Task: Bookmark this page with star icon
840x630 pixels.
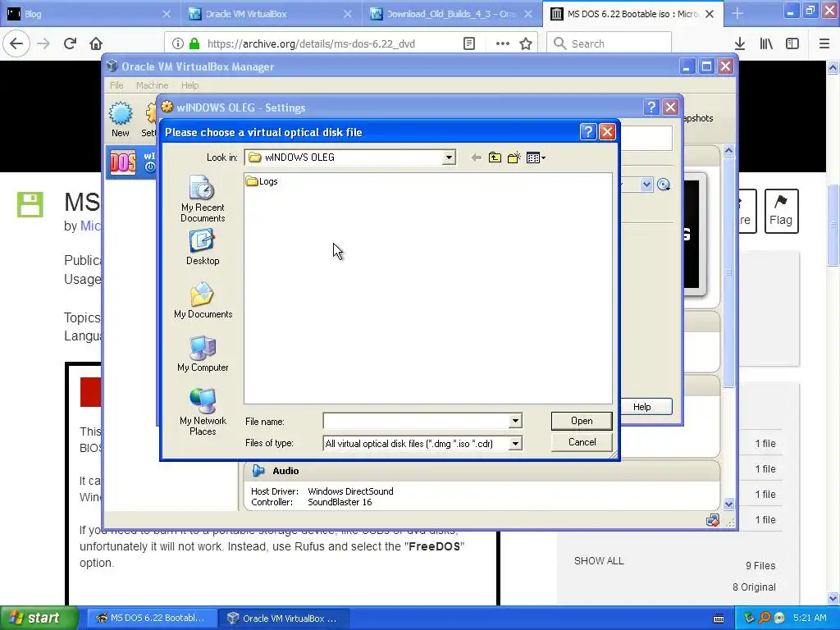Action: 526,44
